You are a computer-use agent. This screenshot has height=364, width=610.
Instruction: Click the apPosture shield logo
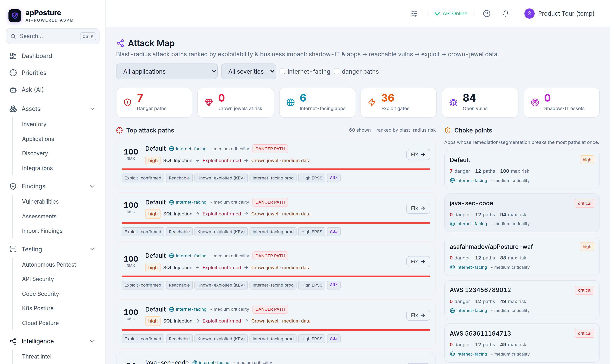pos(15,16)
